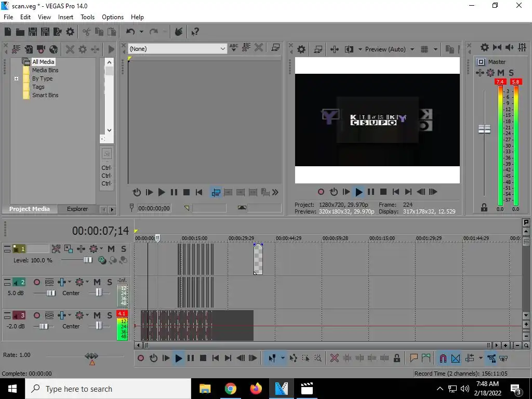Open the Normal Edit tool dropdown arrow
532x399 pixels.
[282, 358]
